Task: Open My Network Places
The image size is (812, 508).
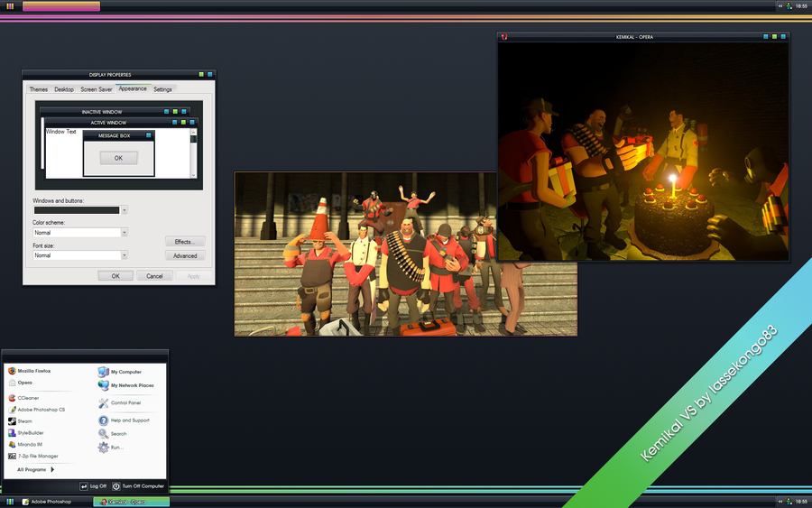Action: click(125, 385)
